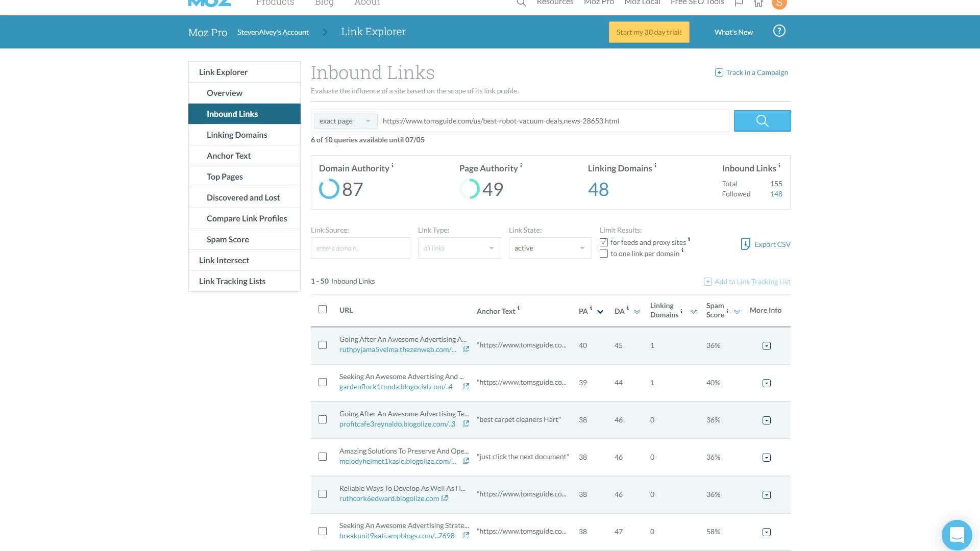Screen dimensions: 980x551
Task: Open the help question mark icon
Action: (779, 31)
